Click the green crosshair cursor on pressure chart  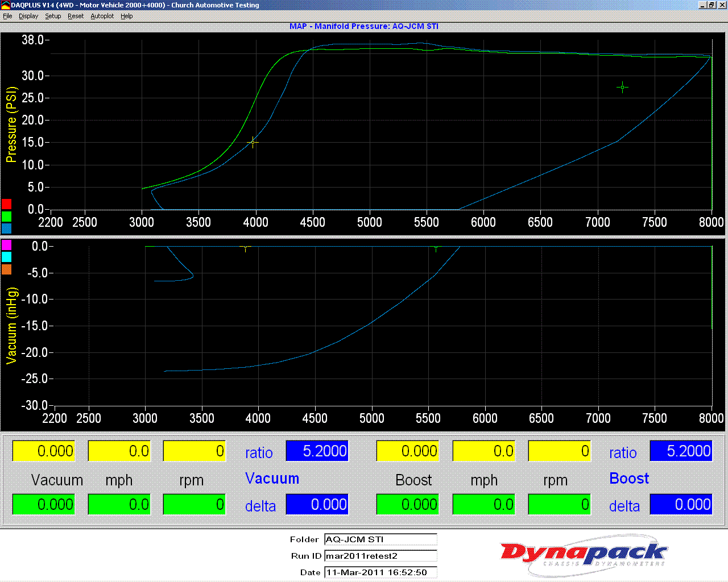point(622,87)
